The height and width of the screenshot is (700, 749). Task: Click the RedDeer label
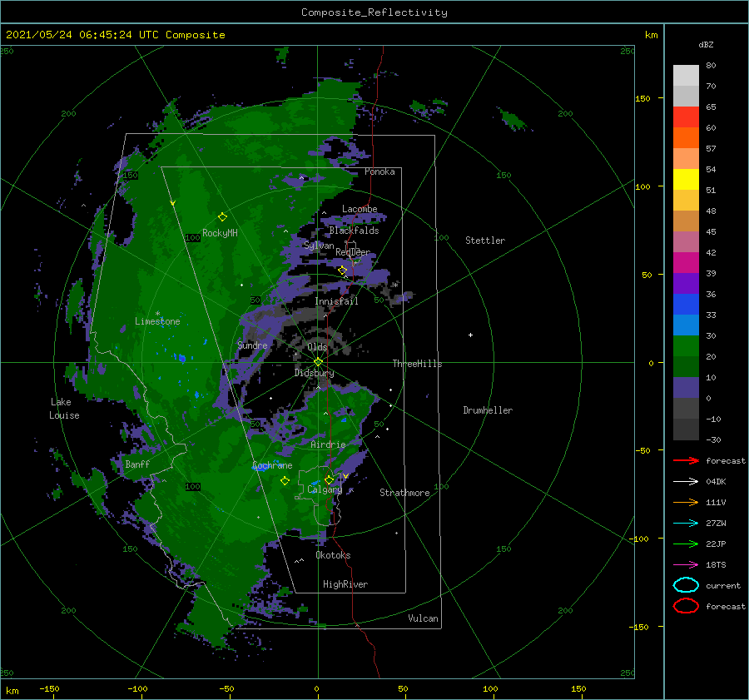(x=353, y=252)
